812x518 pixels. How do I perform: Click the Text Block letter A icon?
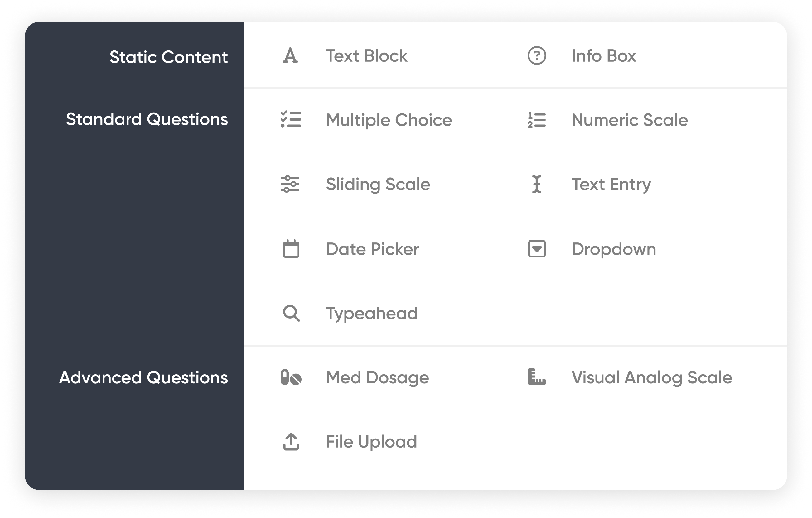tap(290, 55)
